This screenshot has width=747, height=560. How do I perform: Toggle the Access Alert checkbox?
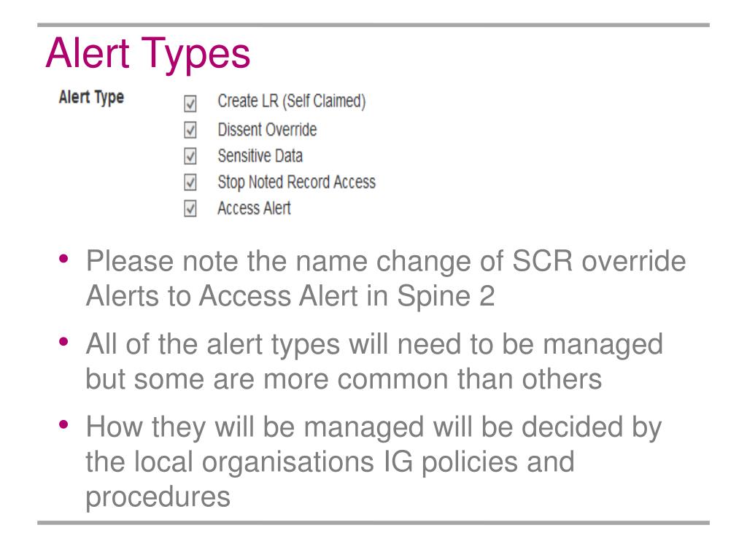coord(190,208)
